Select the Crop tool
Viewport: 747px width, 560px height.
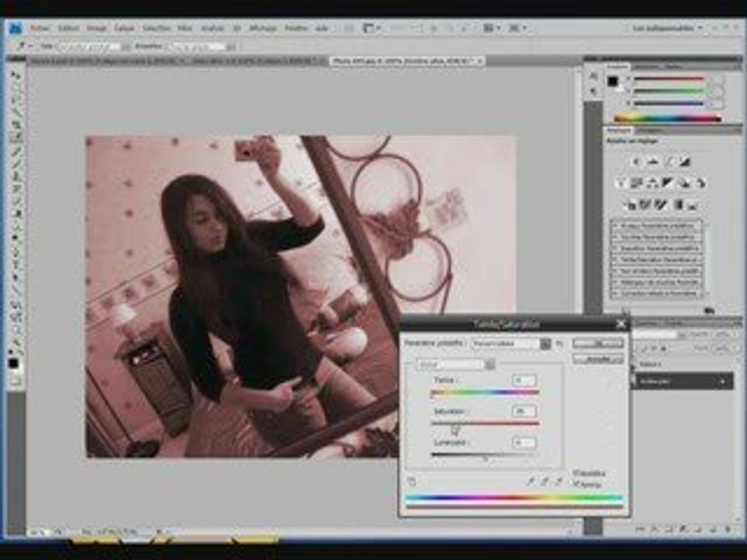point(16,124)
